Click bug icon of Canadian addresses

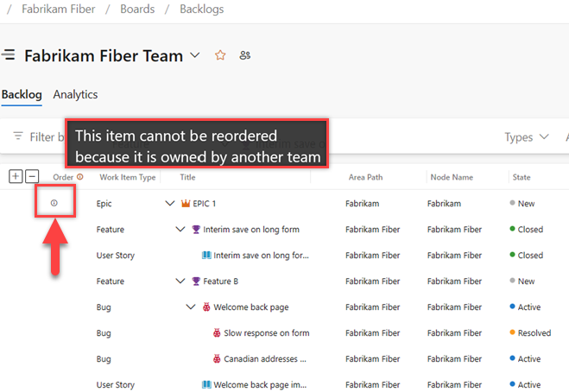pyautogui.click(x=217, y=359)
